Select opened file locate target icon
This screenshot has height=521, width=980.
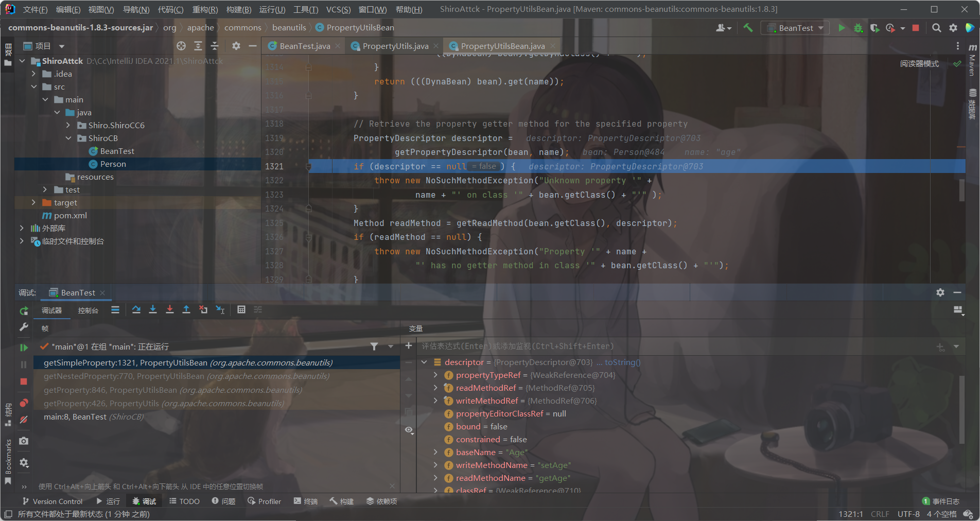(x=181, y=46)
